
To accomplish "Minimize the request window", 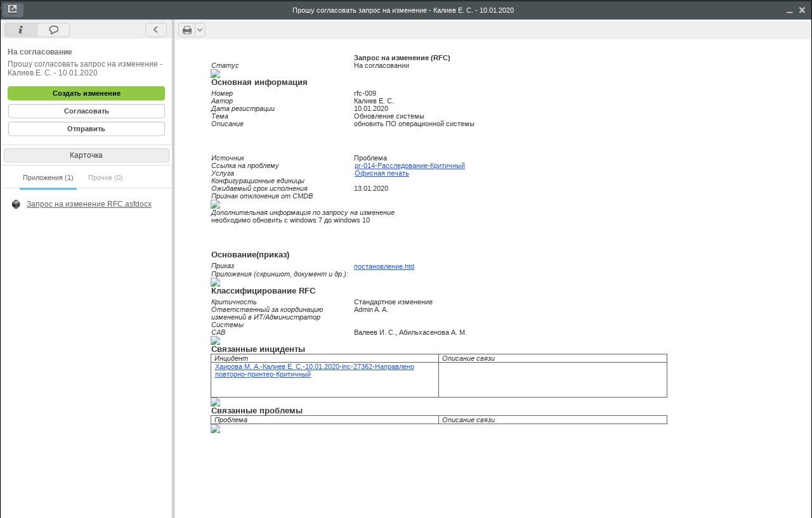I will 790,10.
